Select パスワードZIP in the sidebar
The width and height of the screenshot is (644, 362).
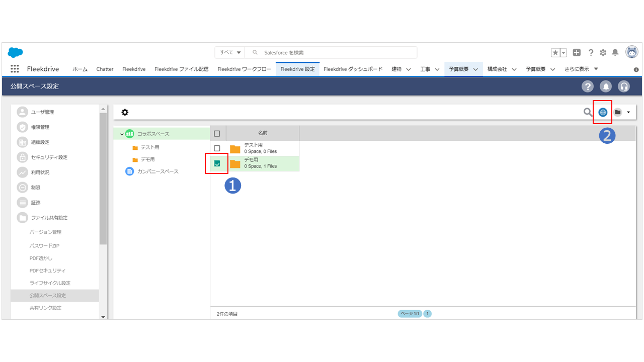tap(44, 246)
